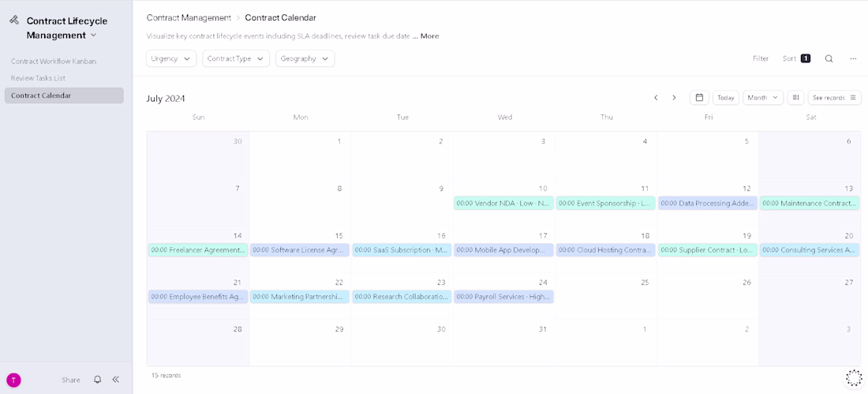This screenshot has width=868, height=394.
Task: Open the notifications bell icon
Action: 97,380
